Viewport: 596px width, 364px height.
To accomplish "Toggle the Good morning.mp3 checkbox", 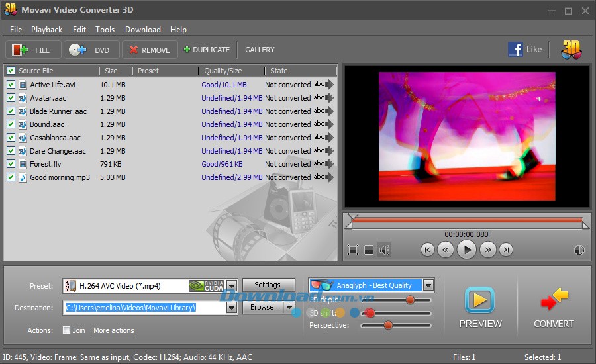I will (11, 177).
